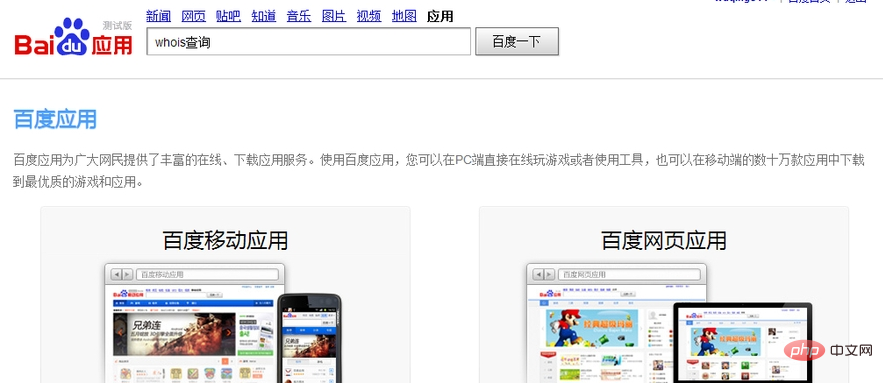
Task: Click the 百度一下 search button
Action: point(517,42)
